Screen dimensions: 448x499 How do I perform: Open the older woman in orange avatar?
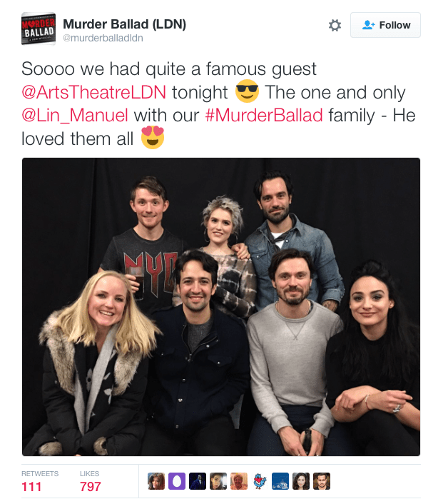pos(239,481)
